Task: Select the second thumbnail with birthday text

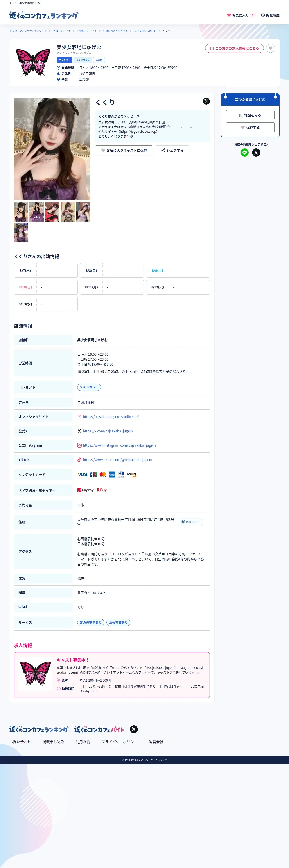Action: pyautogui.click(x=37, y=212)
